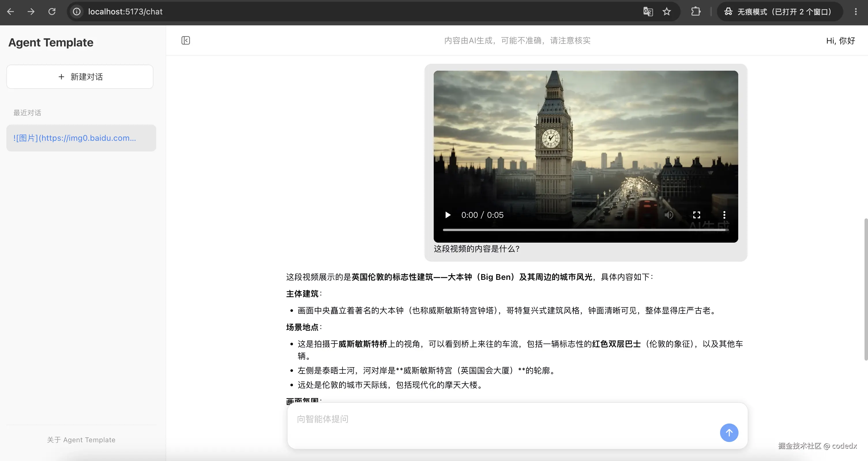Click the incognito mode indicator
868x461 pixels.
click(x=780, y=12)
